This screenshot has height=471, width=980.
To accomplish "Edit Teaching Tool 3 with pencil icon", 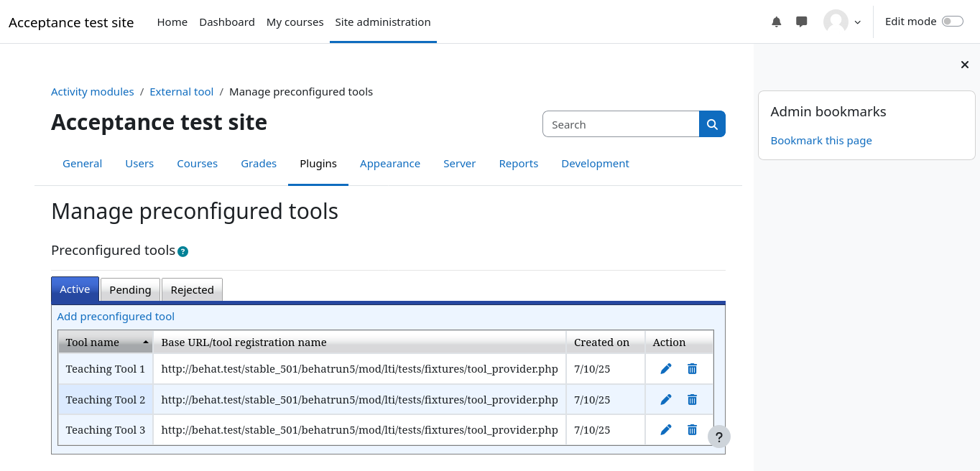I will (x=666, y=430).
